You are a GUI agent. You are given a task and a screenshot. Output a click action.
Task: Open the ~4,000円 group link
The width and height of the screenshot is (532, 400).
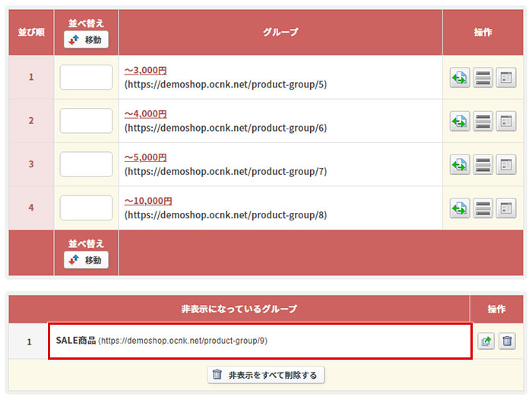pos(146,114)
